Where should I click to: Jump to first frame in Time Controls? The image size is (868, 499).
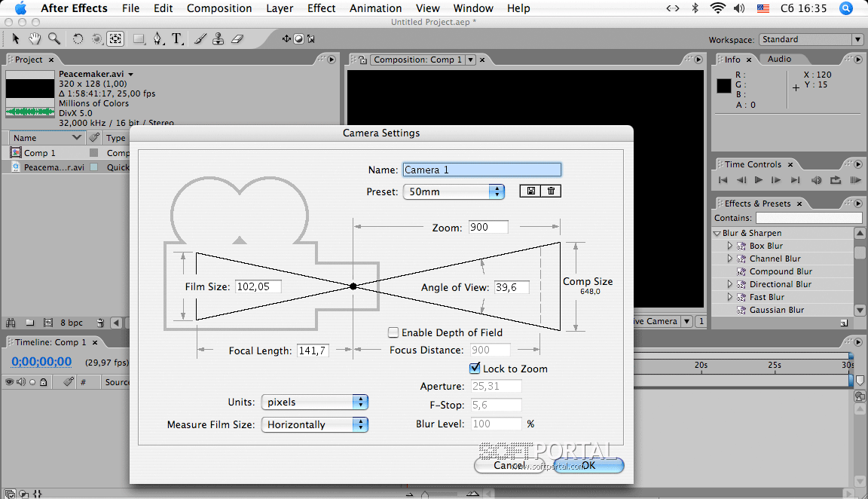[723, 180]
